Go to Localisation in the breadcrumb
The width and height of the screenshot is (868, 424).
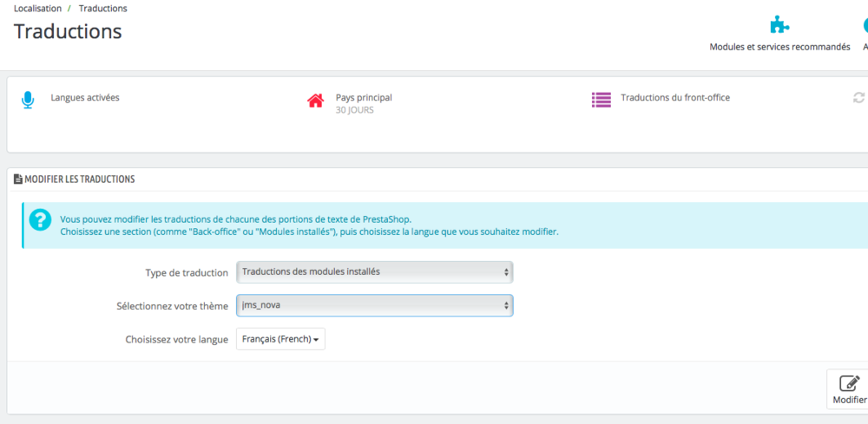[37, 9]
